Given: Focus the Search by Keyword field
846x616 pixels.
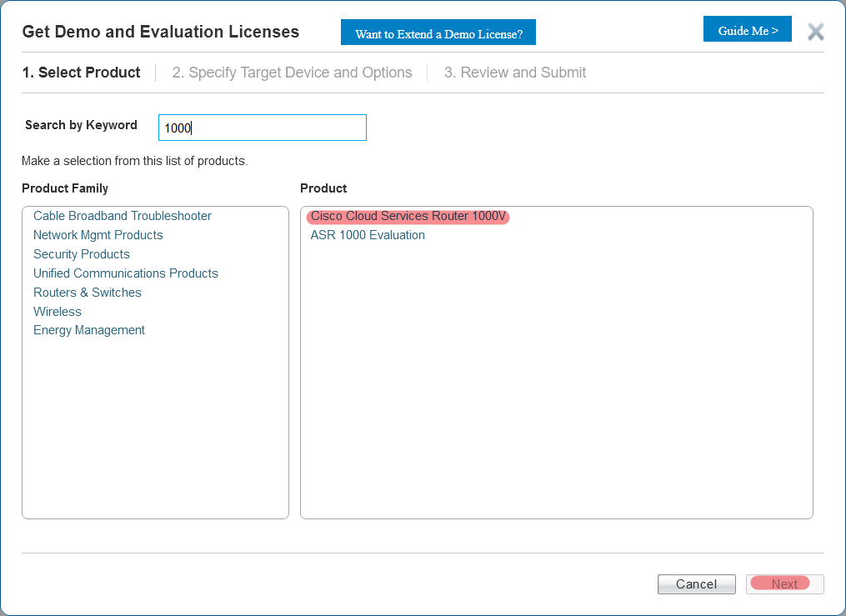Looking at the screenshot, I should [x=263, y=128].
